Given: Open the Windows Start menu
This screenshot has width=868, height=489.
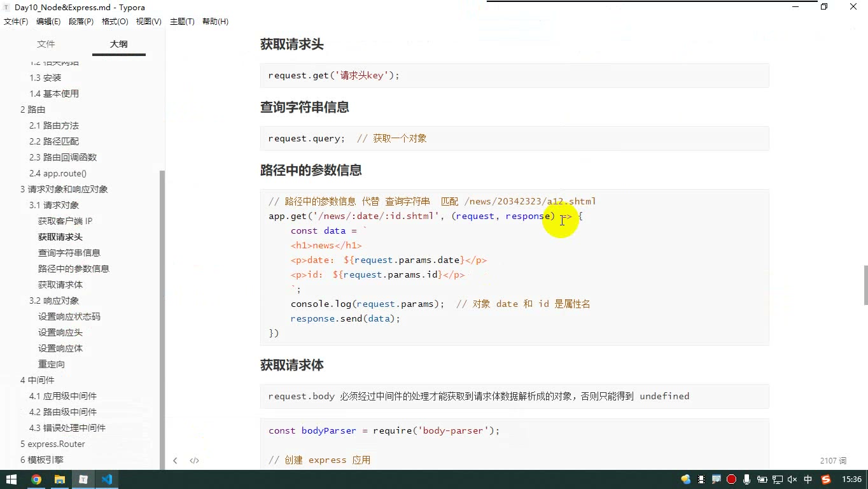Looking at the screenshot, I should click(11, 479).
